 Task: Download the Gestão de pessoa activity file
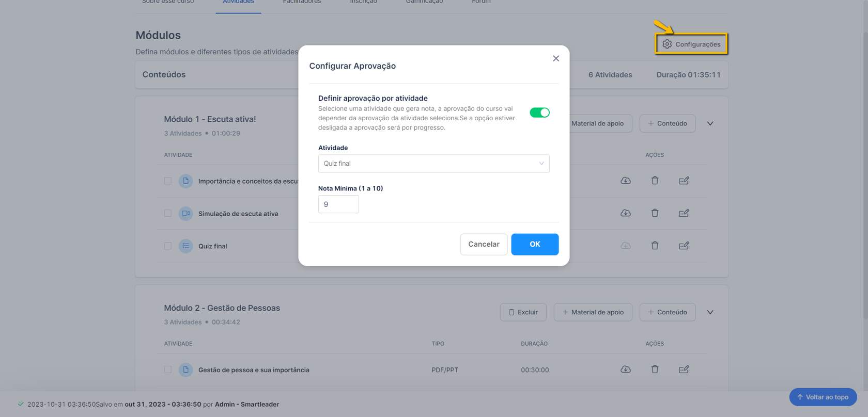click(x=626, y=370)
